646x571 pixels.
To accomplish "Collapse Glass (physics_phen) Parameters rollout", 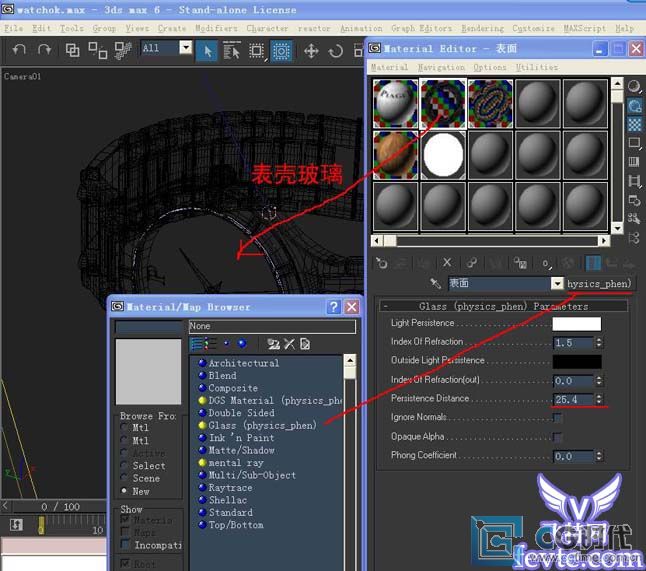I will tap(385, 306).
